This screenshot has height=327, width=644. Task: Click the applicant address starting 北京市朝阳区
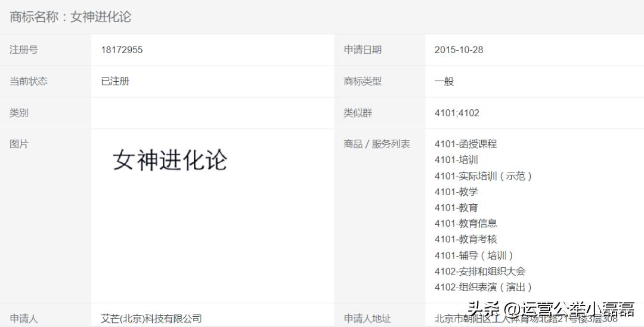tap(526, 319)
